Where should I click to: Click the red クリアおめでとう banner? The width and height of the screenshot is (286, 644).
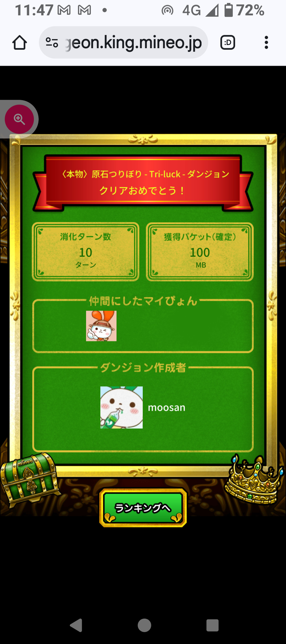click(143, 183)
